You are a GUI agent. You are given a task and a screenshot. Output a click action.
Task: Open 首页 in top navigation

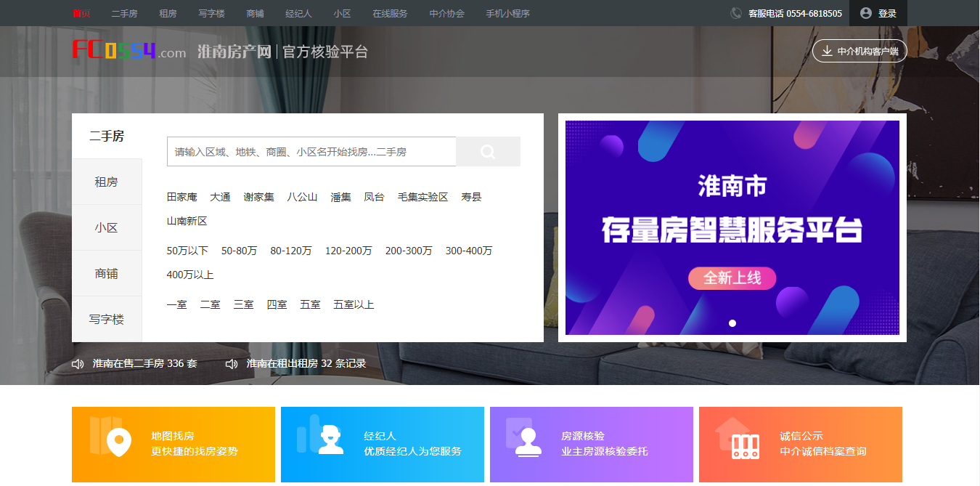[x=81, y=13]
